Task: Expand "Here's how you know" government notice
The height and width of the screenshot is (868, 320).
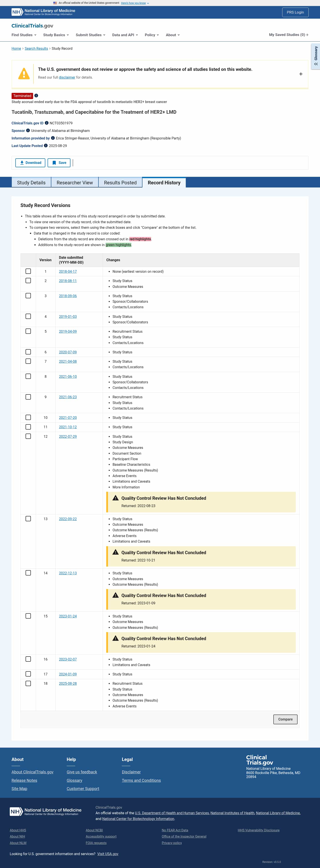Action: [x=135, y=3]
